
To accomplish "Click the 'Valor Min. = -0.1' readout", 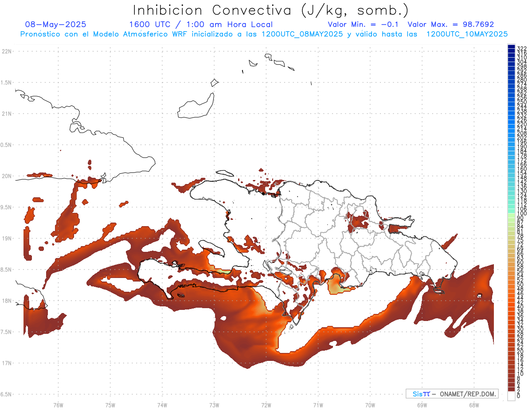I will click(x=363, y=24).
